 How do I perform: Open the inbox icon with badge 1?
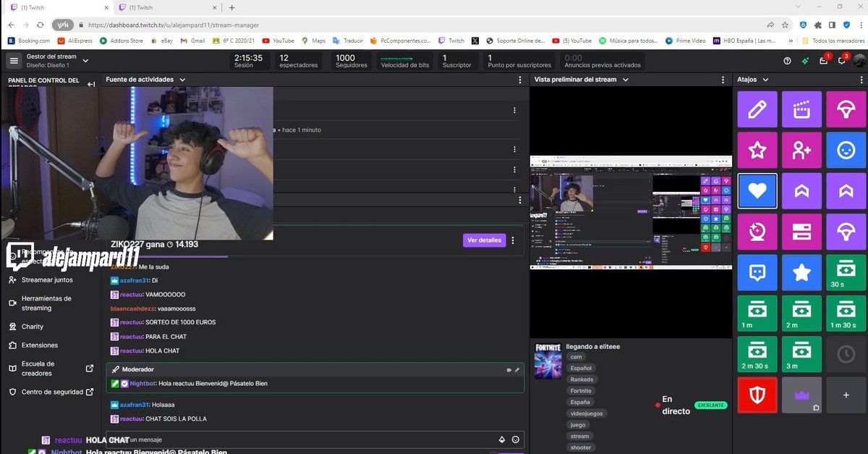(824, 61)
